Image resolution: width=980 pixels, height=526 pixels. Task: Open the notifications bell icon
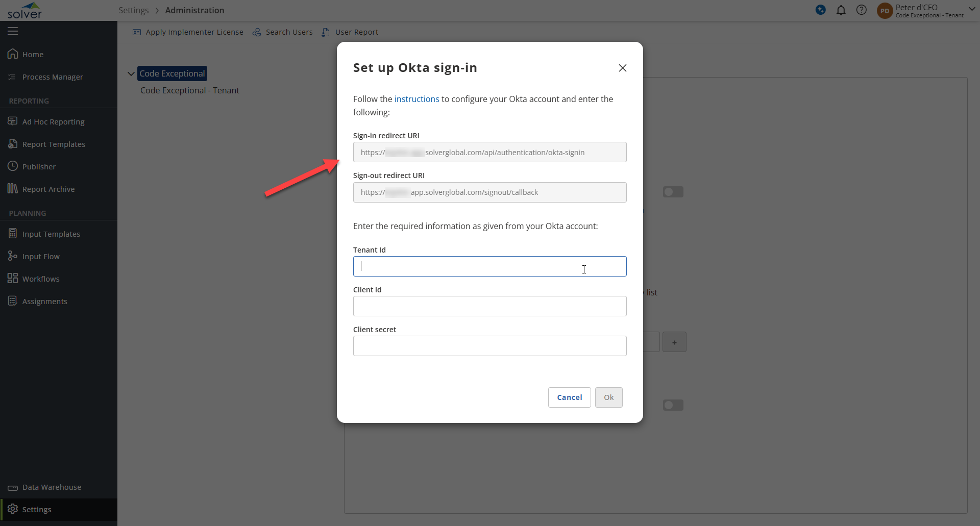841,10
